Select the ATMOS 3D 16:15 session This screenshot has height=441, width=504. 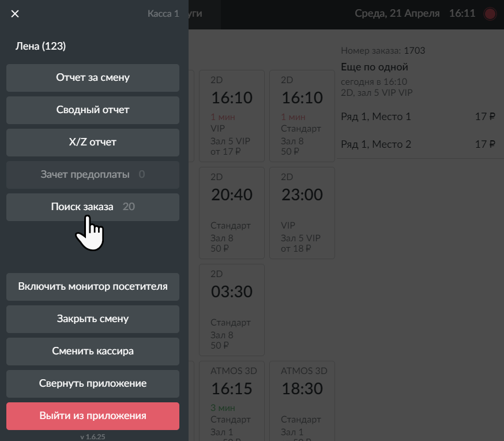coord(232,401)
